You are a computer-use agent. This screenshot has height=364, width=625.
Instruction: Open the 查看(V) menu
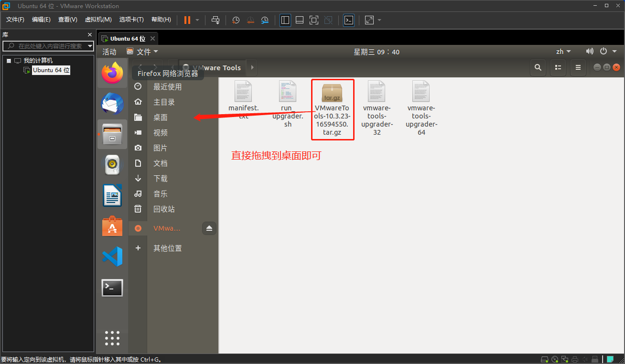(67, 20)
